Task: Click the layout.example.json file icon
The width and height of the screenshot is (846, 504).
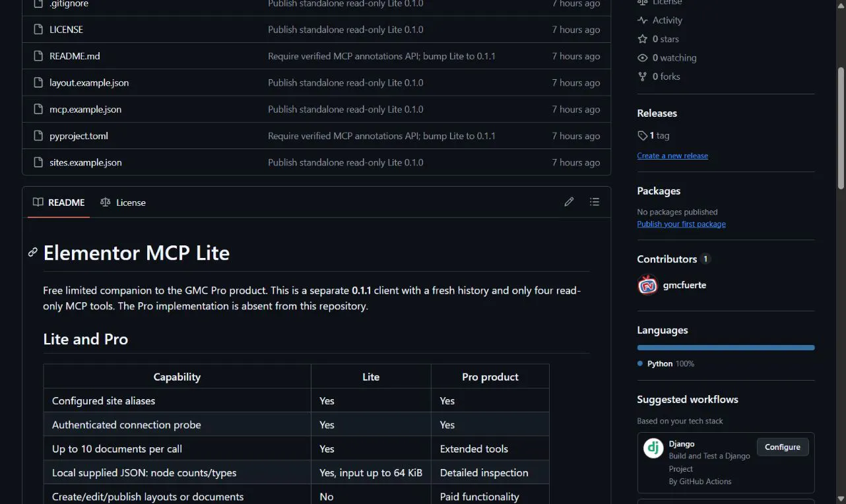Action: [38, 82]
